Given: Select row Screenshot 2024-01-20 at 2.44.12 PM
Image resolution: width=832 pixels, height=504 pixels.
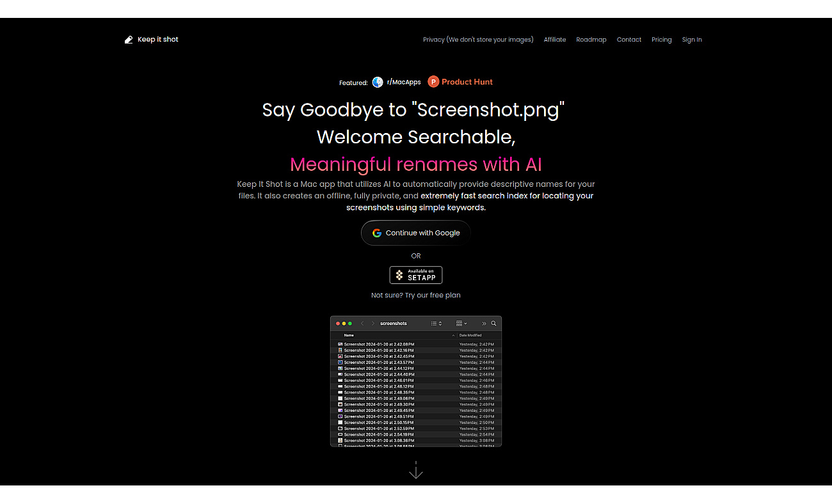Looking at the screenshot, I should click(416, 368).
